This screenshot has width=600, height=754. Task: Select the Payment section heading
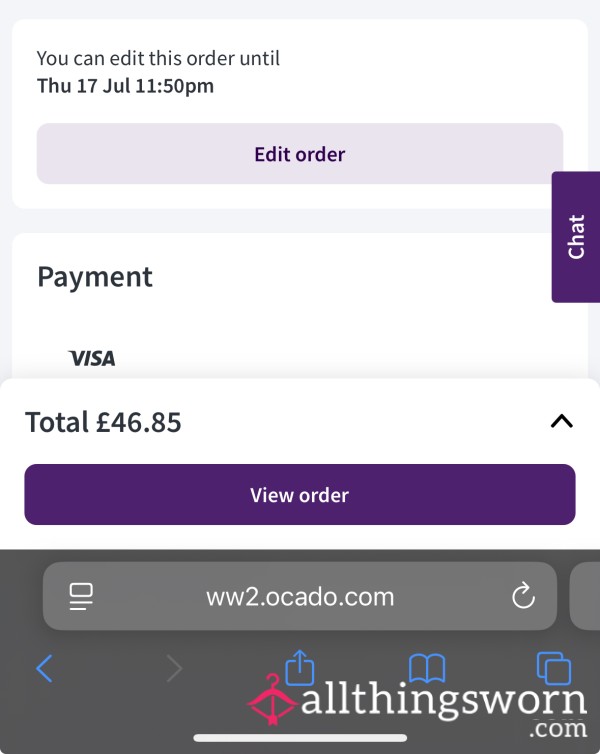(95, 277)
